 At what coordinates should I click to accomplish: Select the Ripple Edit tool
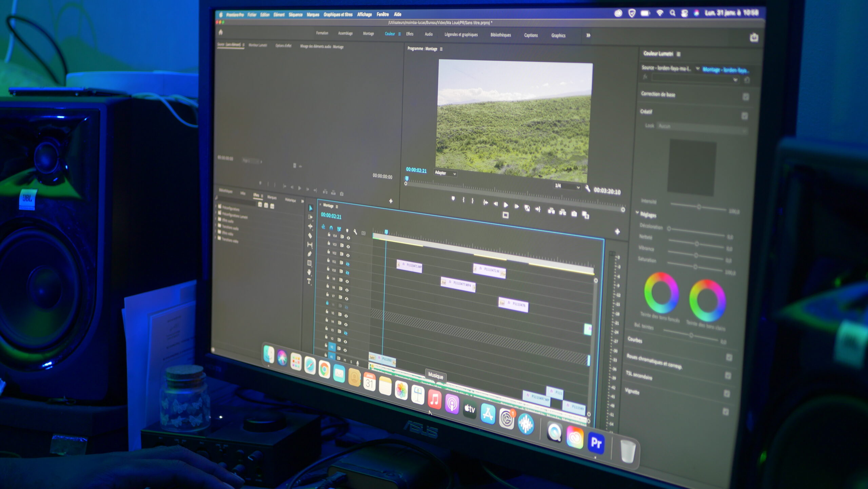(x=310, y=226)
